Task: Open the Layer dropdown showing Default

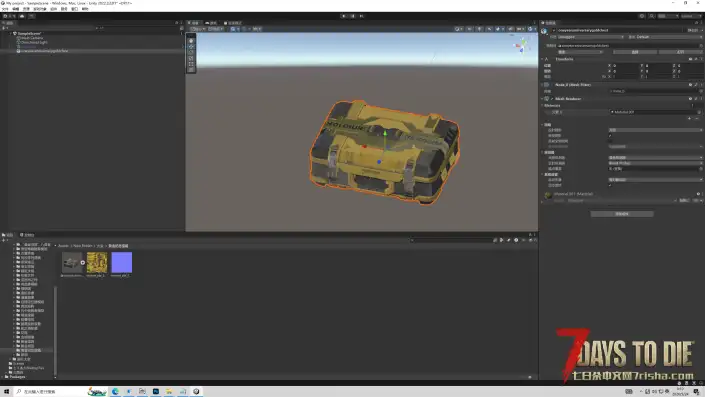Action: pyautogui.click(x=668, y=37)
